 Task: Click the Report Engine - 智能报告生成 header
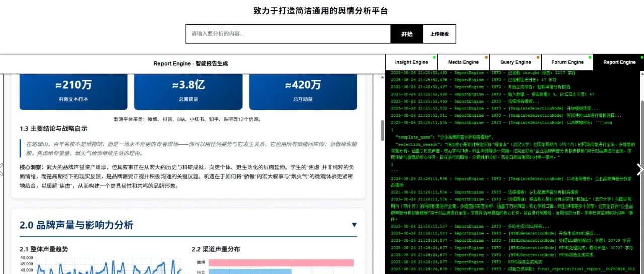tap(191, 63)
